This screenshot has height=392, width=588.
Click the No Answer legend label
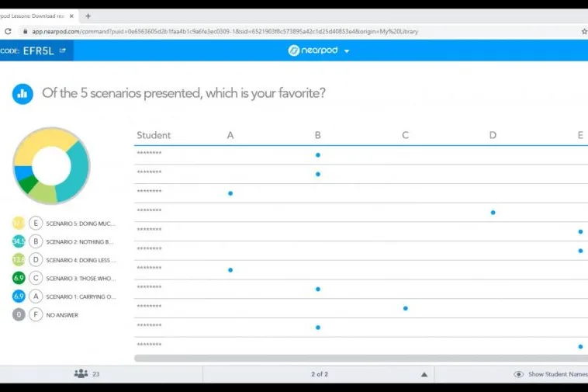(62, 315)
